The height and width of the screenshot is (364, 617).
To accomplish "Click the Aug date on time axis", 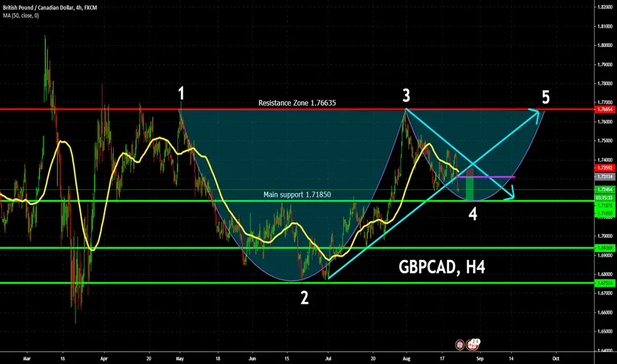I will pyautogui.click(x=406, y=359).
